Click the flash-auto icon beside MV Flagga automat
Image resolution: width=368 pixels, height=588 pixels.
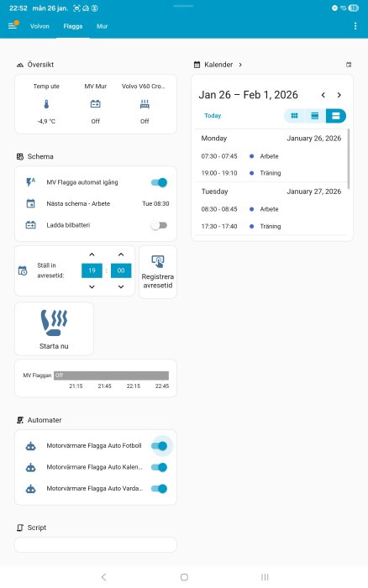click(x=30, y=182)
